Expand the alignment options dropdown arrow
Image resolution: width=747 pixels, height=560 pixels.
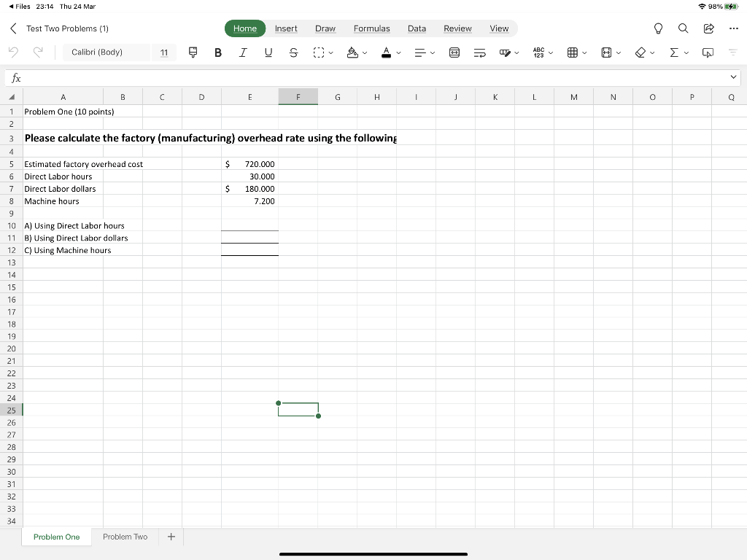point(433,52)
